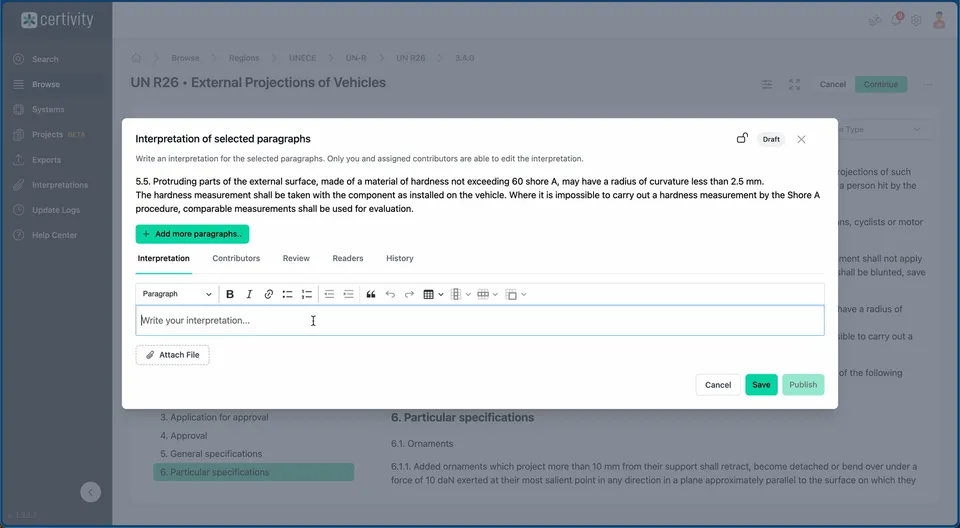Open the Paragraph style dropdown
This screenshot has height=528, width=960.
177,294
